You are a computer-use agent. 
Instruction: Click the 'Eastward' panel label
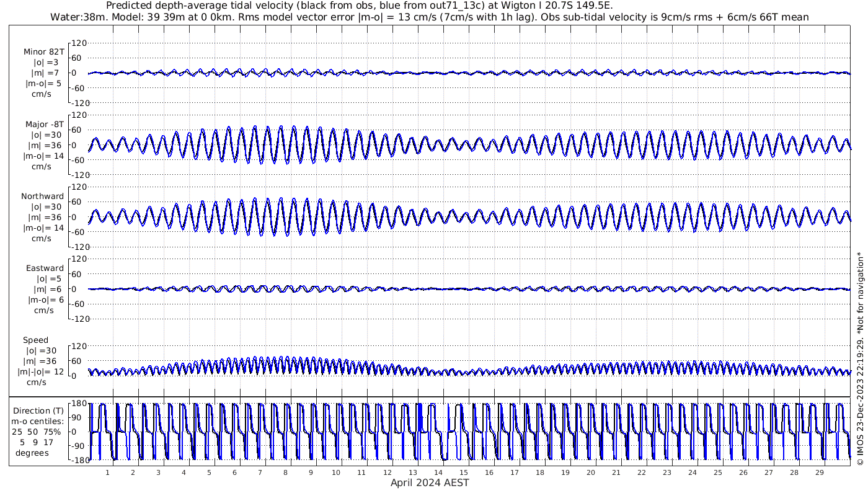coord(45,268)
